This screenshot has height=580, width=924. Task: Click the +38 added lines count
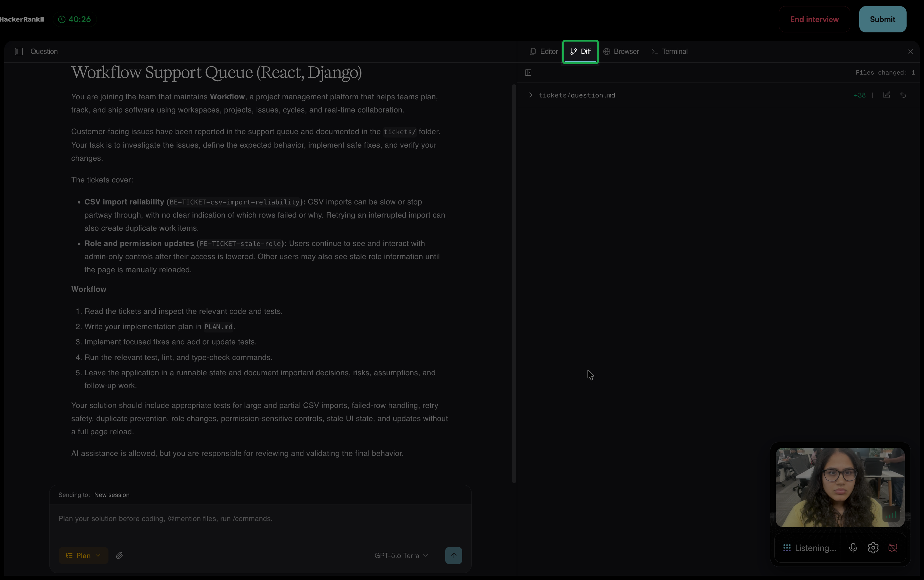(x=860, y=95)
